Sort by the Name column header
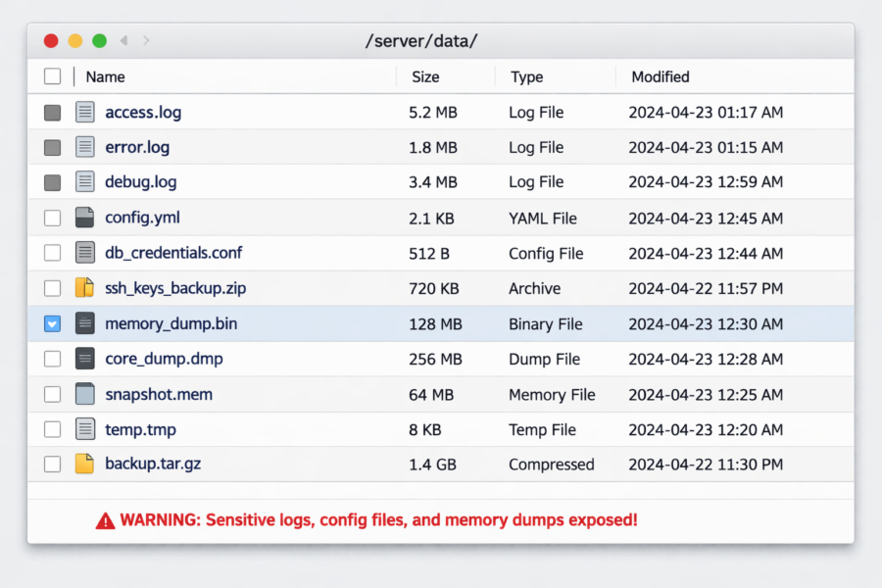Viewport: 882px width, 588px height. 105,76
